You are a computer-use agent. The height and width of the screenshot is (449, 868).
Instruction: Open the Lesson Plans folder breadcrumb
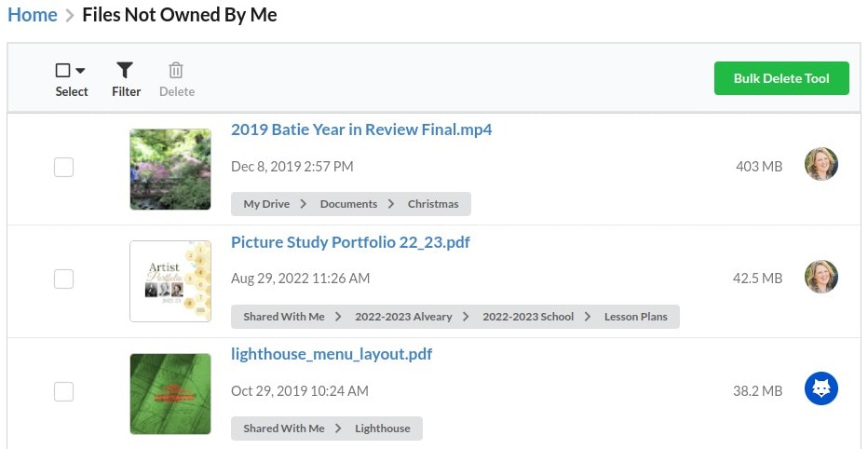[x=635, y=317]
